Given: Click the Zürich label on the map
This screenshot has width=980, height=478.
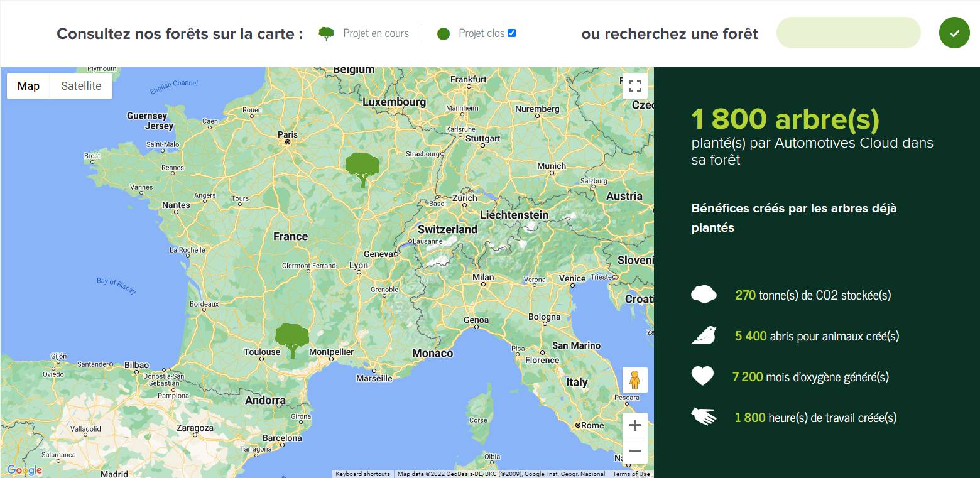Looking at the screenshot, I should tap(465, 197).
